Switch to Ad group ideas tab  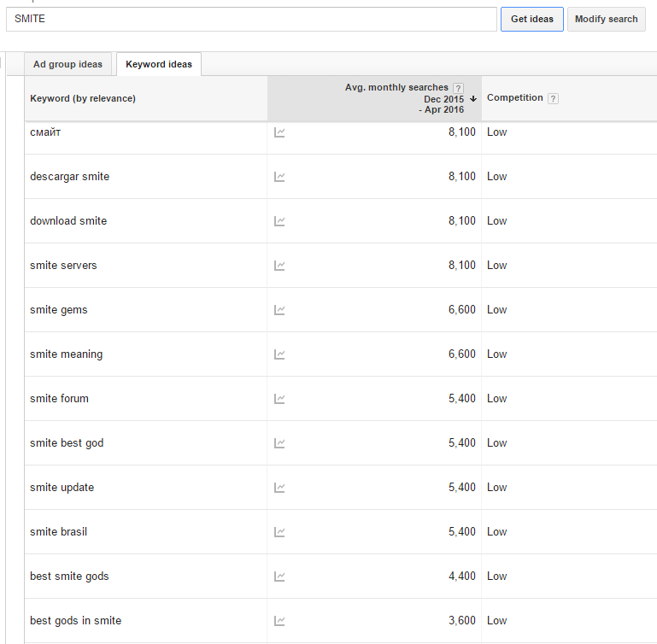point(67,65)
